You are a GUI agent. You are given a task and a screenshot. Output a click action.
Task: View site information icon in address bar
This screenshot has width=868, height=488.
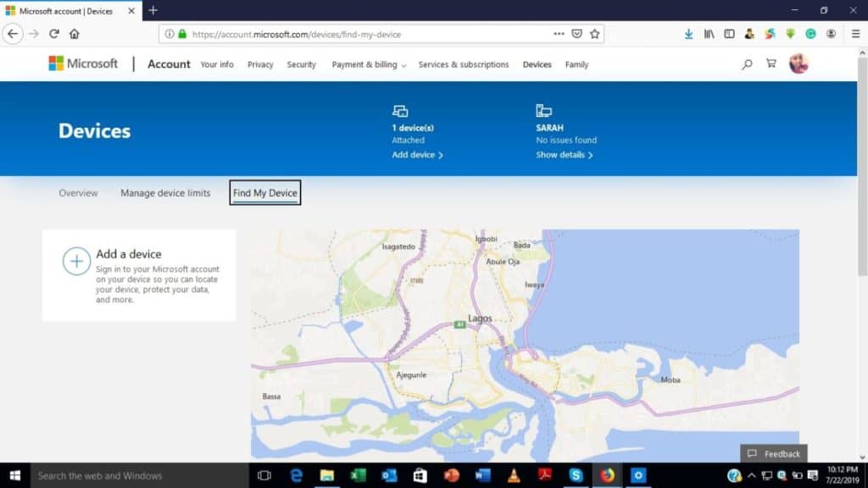tap(170, 34)
